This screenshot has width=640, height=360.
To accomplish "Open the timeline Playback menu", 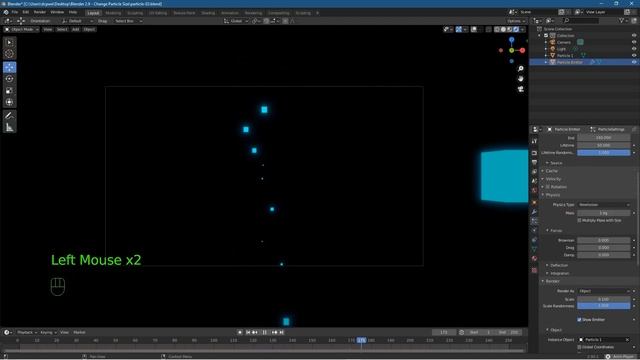I will pyautogui.click(x=27, y=332).
